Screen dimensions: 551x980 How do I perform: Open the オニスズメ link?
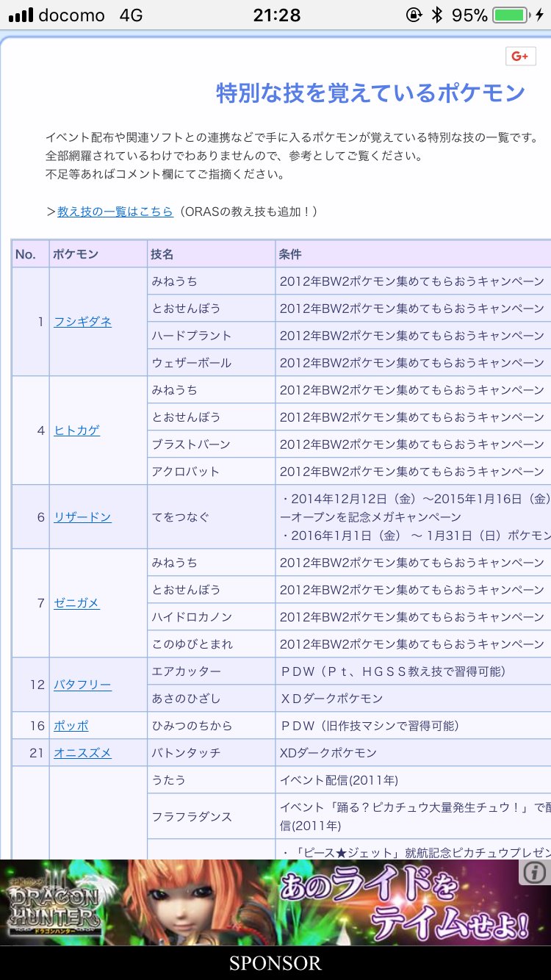point(82,753)
